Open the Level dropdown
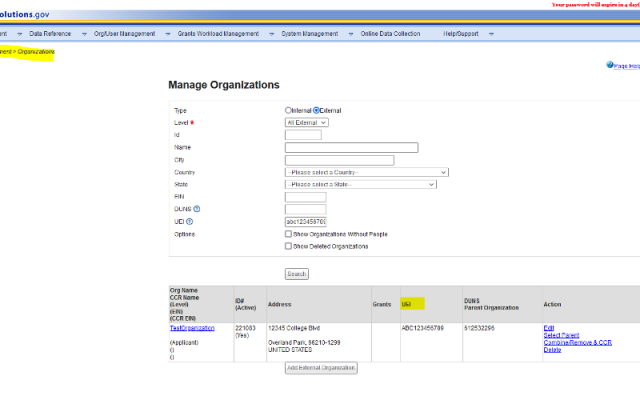 click(307, 122)
